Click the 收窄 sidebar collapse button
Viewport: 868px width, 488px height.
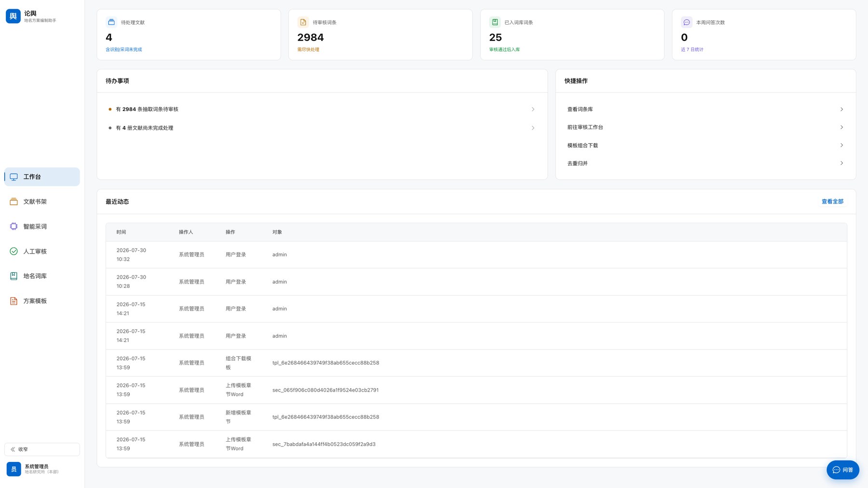pyautogui.click(x=42, y=449)
